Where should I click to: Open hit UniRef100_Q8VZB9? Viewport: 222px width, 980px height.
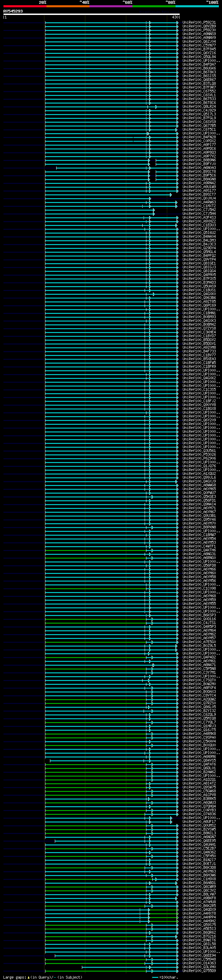(x=199, y=26)
